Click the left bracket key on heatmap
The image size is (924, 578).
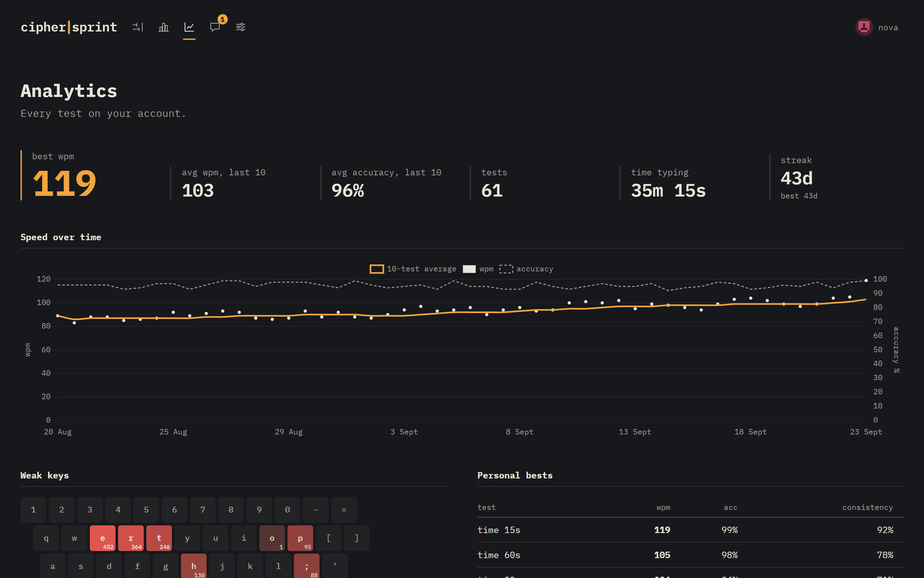[x=328, y=538]
